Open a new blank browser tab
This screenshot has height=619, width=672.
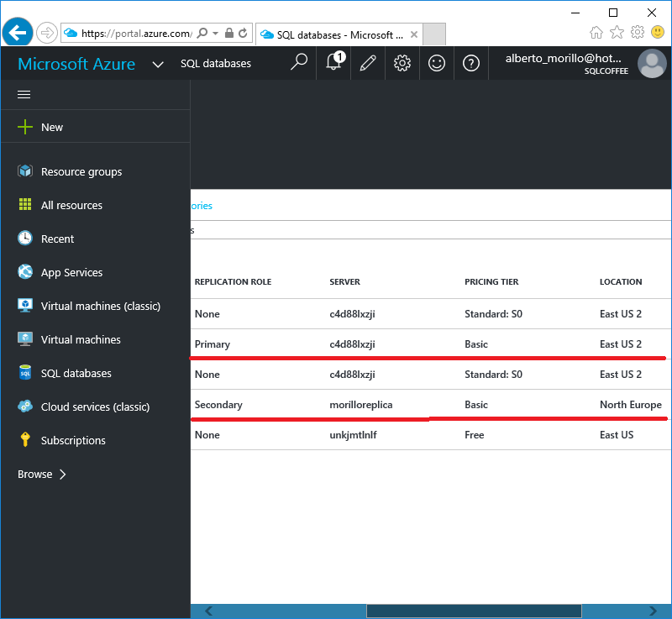434,34
